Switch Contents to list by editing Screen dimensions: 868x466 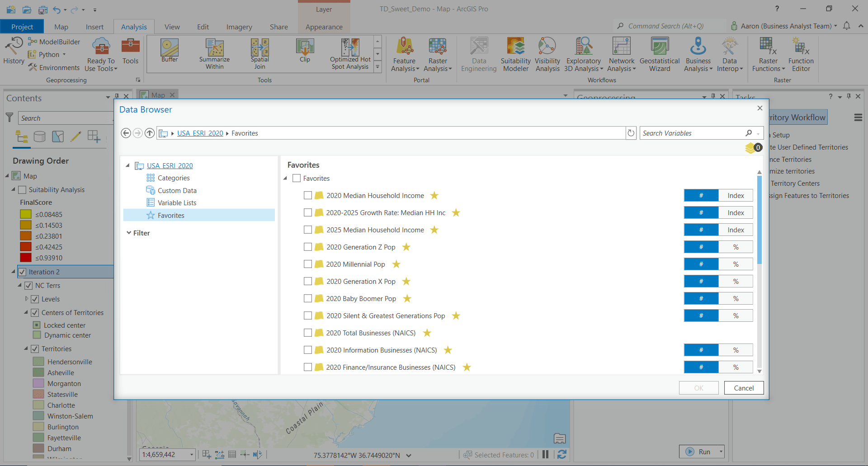coord(76,137)
